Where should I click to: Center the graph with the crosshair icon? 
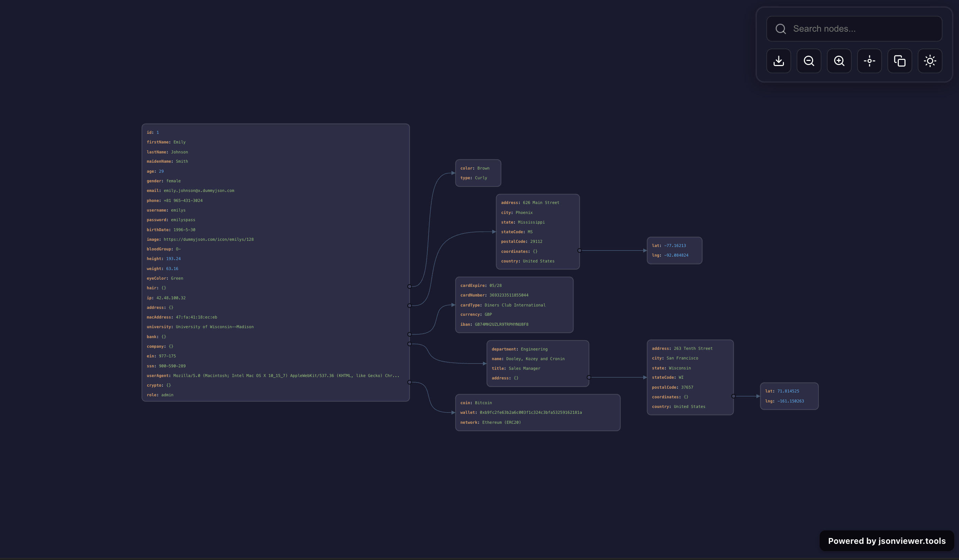[x=869, y=61]
